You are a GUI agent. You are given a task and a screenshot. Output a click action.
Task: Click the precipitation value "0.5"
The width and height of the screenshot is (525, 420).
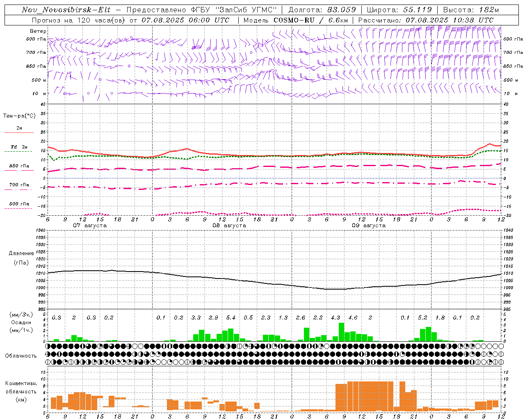click(248, 317)
